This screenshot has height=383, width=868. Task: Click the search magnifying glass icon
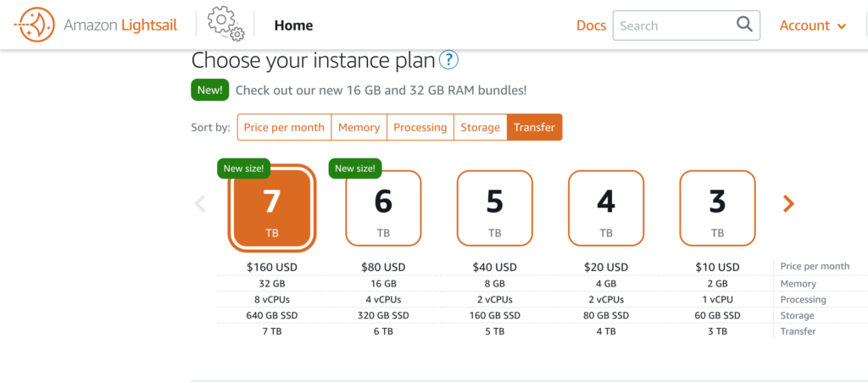coord(744,25)
